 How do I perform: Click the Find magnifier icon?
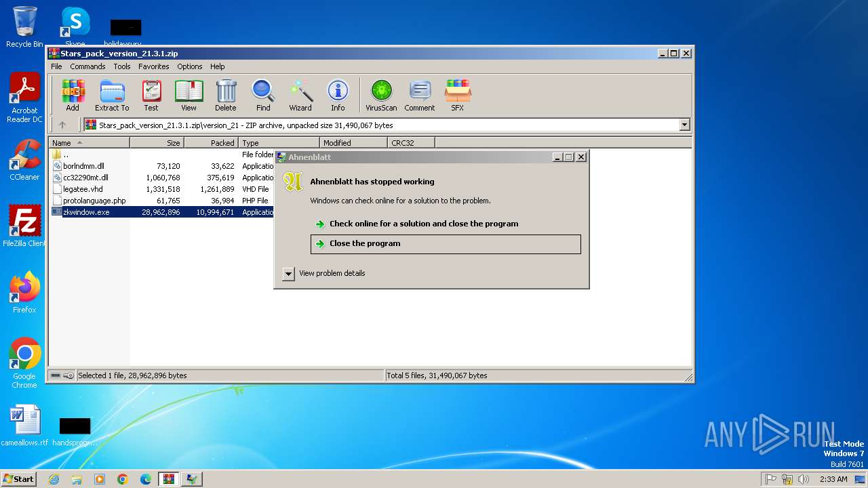[x=263, y=95]
